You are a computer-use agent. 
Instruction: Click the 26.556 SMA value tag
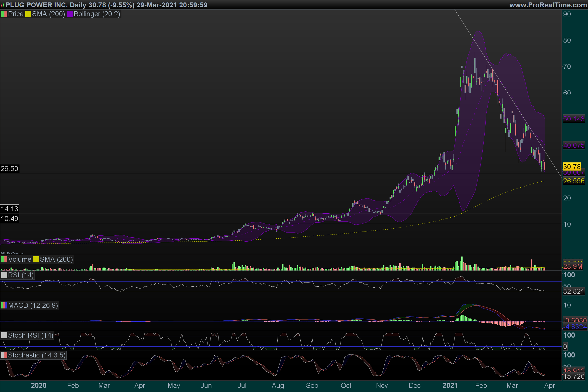click(x=574, y=181)
